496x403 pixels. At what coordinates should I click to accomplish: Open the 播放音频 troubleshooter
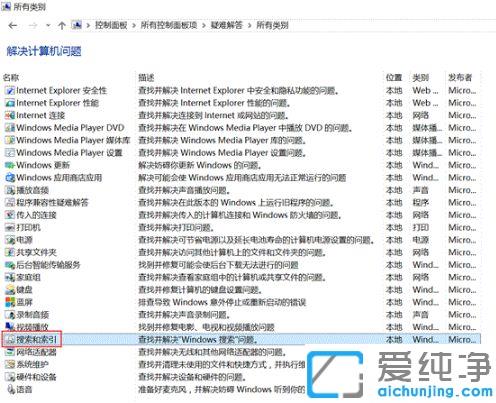(x=32, y=190)
